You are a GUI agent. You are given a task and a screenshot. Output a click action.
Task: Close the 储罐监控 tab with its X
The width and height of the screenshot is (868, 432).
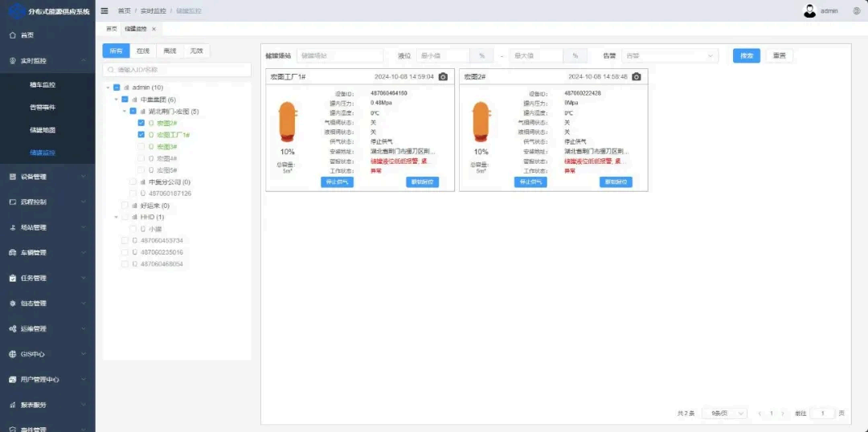click(154, 29)
